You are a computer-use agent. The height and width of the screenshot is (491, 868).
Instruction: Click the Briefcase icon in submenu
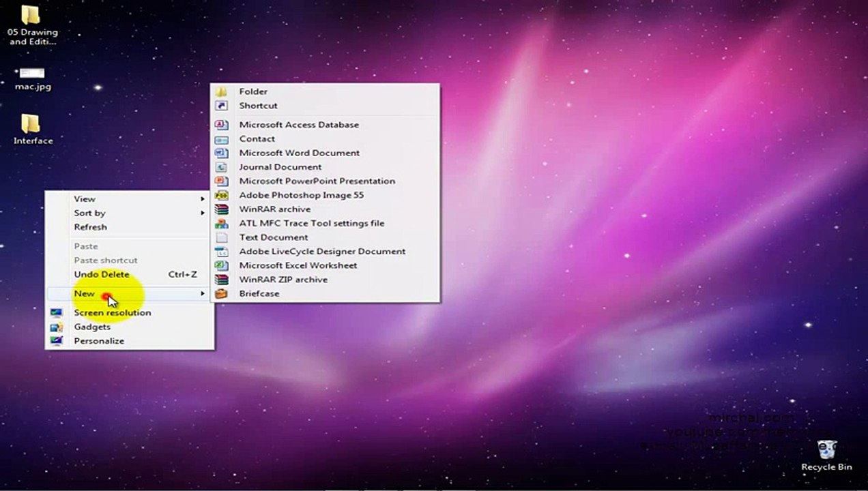point(221,294)
